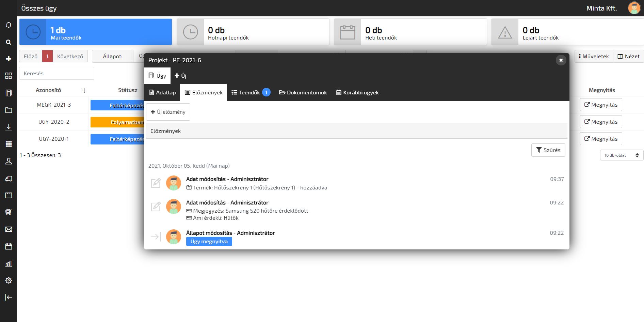Switch to the Teendők tab
This screenshot has height=322, width=644.
tap(251, 93)
